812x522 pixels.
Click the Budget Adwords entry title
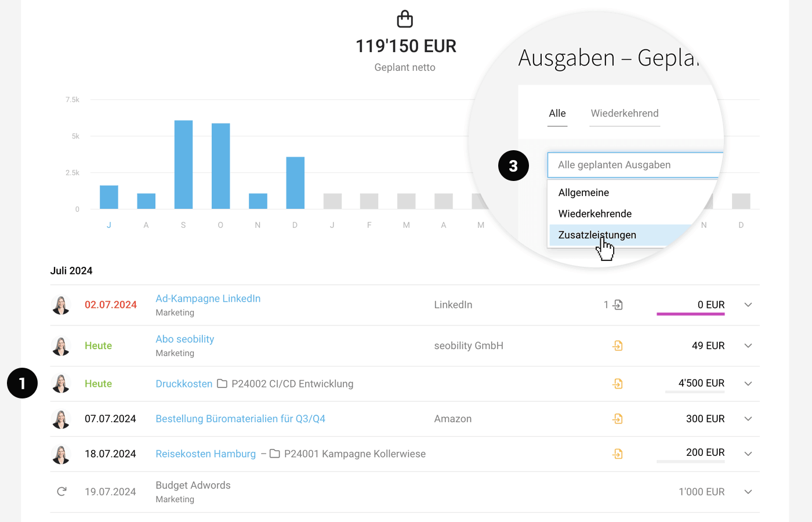193,485
